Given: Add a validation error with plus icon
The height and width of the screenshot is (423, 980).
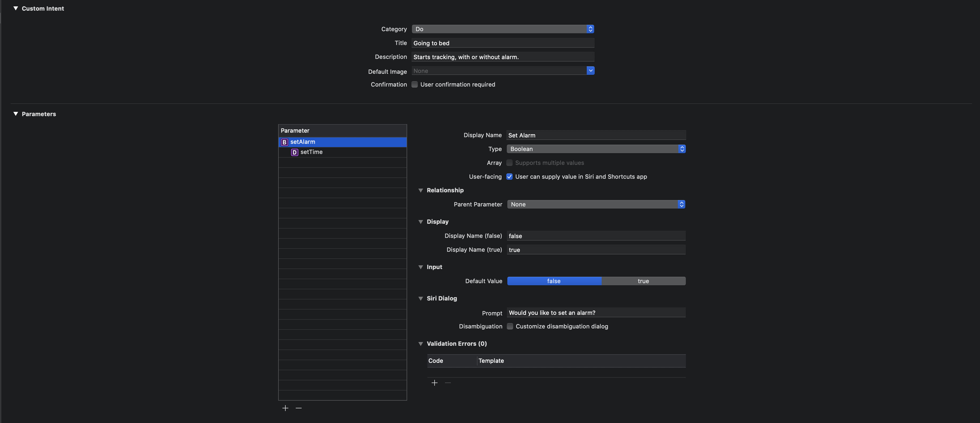Looking at the screenshot, I should (435, 383).
